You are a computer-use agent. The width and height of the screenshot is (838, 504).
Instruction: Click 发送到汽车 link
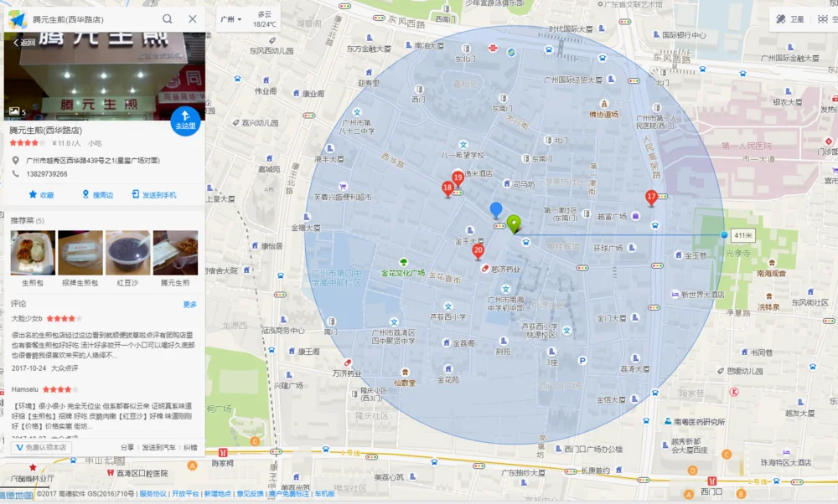tap(158, 447)
